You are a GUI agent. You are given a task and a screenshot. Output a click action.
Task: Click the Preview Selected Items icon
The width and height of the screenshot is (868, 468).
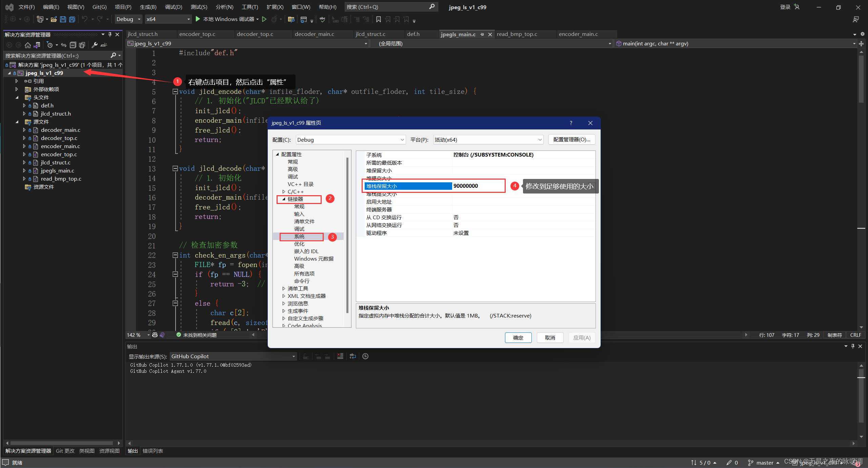coord(104,45)
